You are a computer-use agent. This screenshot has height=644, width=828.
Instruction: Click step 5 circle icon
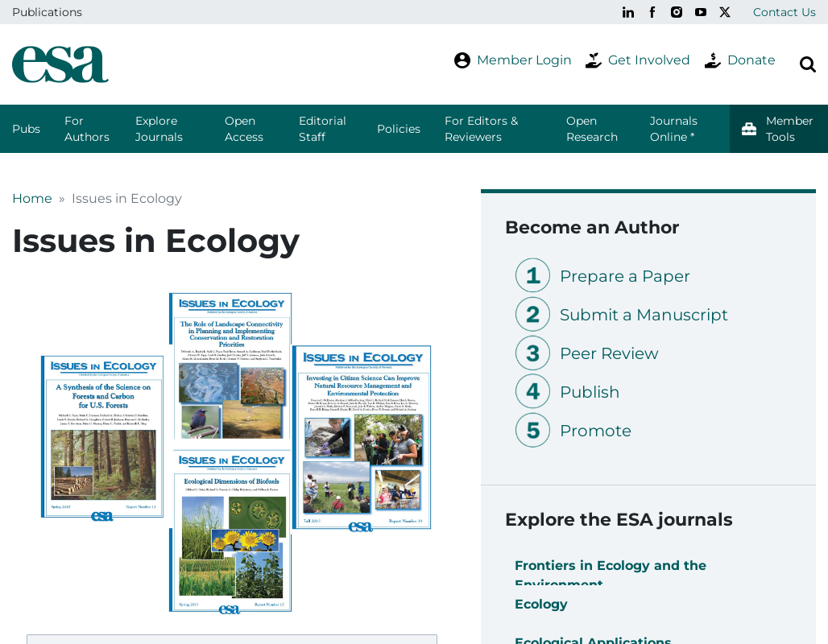pyautogui.click(x=533, y=430)
